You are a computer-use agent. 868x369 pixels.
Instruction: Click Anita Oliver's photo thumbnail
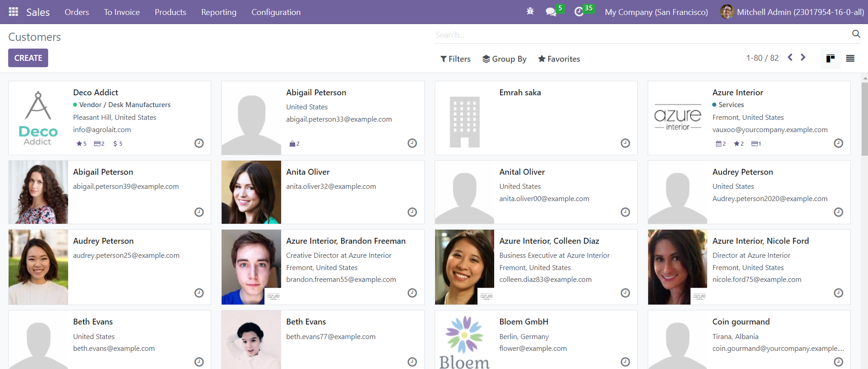point(251,192)
